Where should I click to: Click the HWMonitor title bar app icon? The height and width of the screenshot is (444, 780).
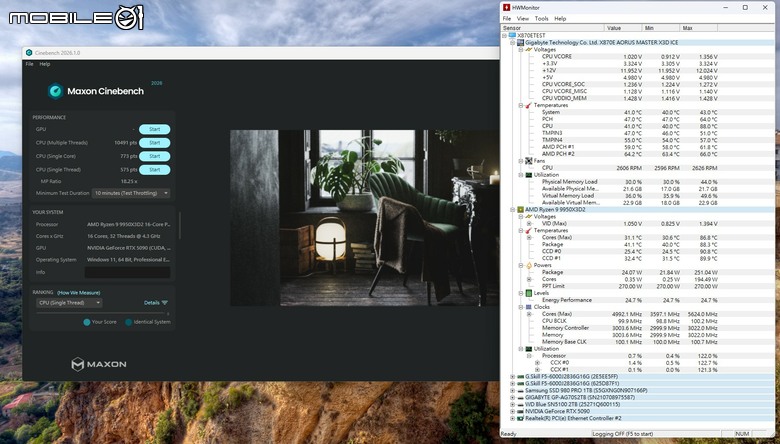click(506, 7)
